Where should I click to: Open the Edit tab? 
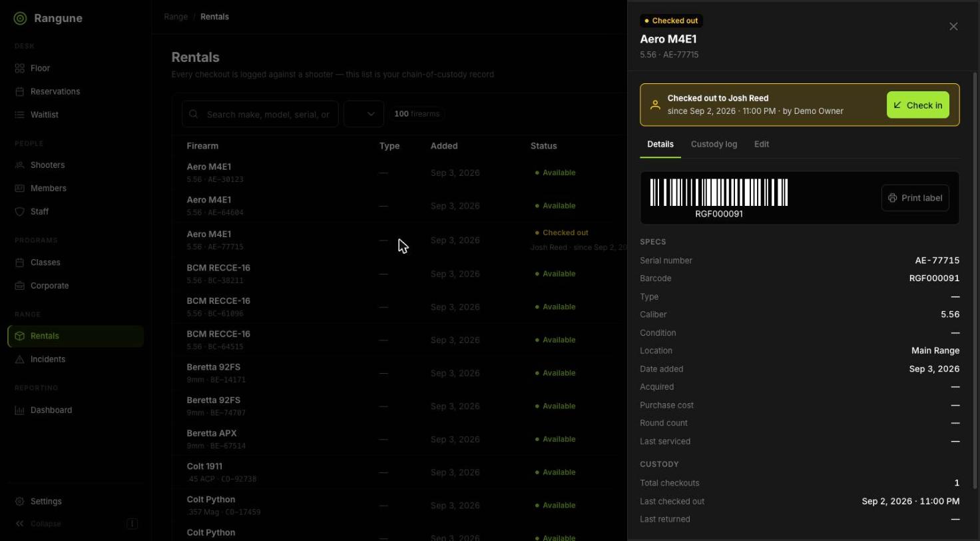point(761,144)
